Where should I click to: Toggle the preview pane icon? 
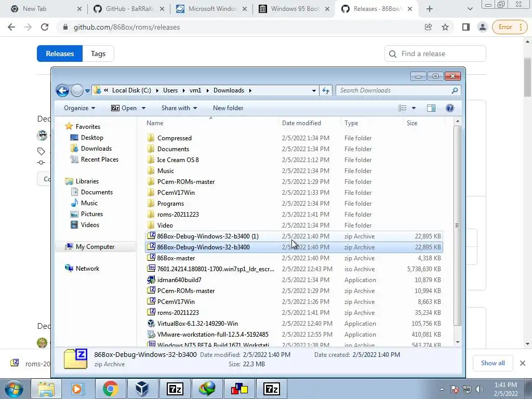431,108
